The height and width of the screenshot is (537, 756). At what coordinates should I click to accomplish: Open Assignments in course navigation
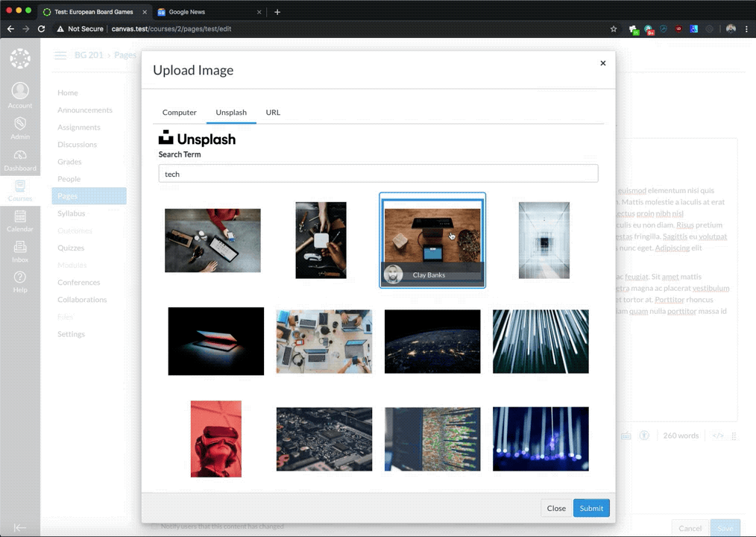point(78,128)
